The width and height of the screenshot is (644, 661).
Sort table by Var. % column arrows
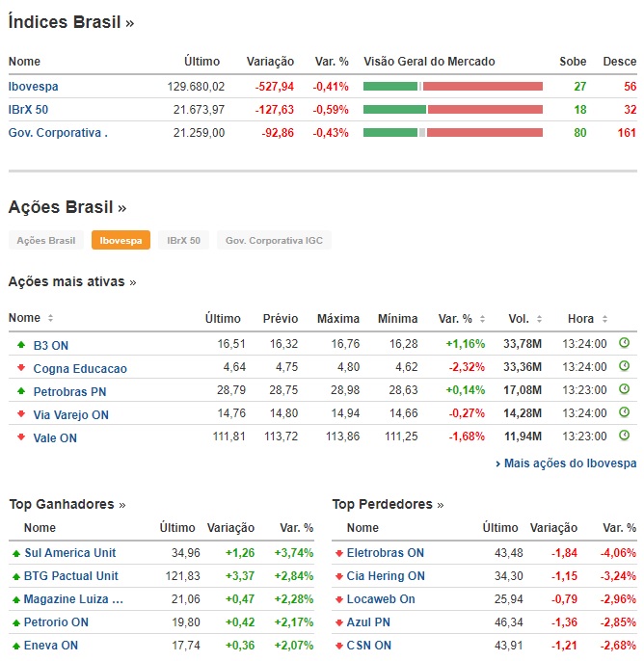[x=482, y=319]
